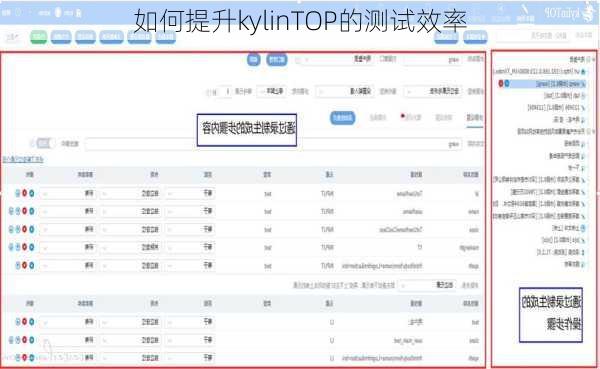Click the red delete icon on the highlighted tree row
600x369 pixels.
501,83
